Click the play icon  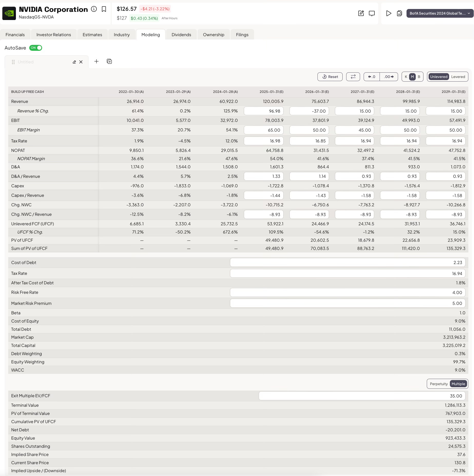pos(389,13)
